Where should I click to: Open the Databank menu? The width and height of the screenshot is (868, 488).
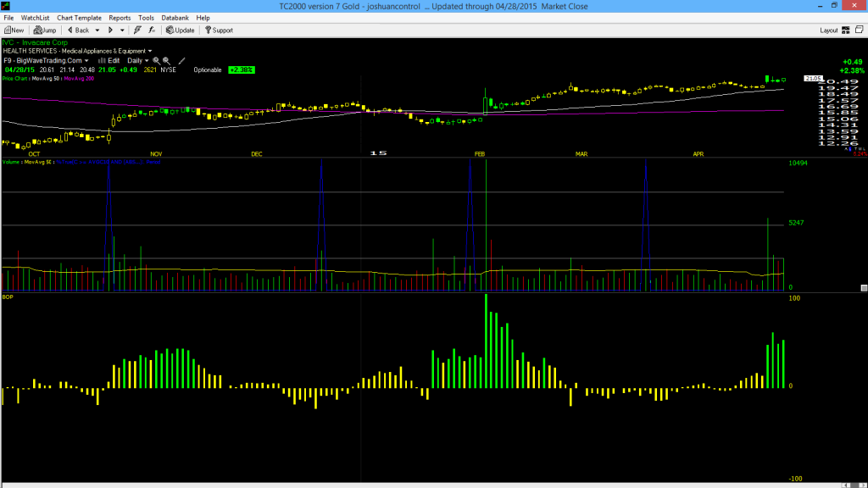175,18
